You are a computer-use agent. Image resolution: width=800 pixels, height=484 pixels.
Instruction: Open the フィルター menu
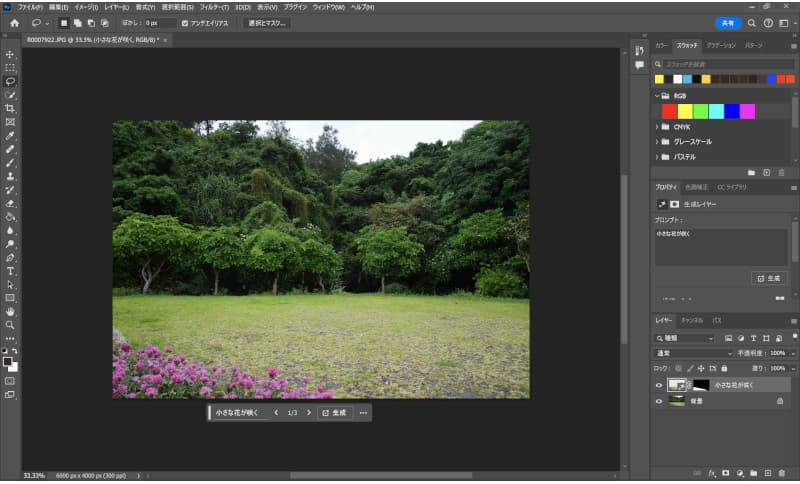coord(211,6)
